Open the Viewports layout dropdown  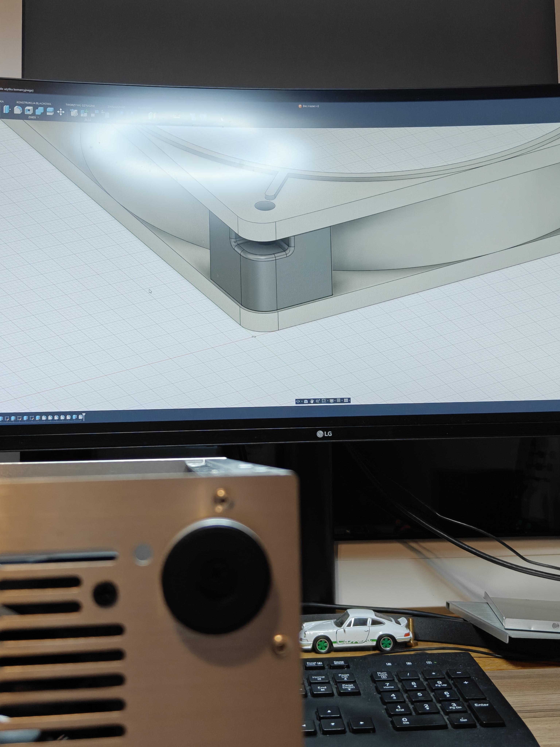point(346,400)
